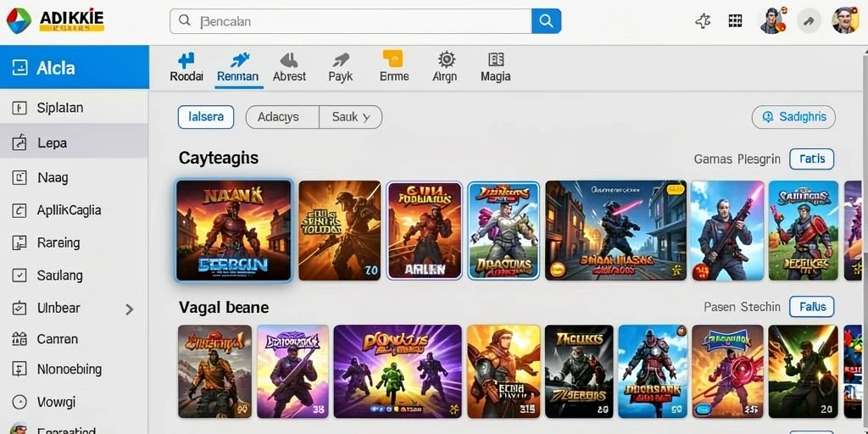This screenshot has width=868, height=434.
Task: Click the Payk toolbar icon
Action: 341,60
